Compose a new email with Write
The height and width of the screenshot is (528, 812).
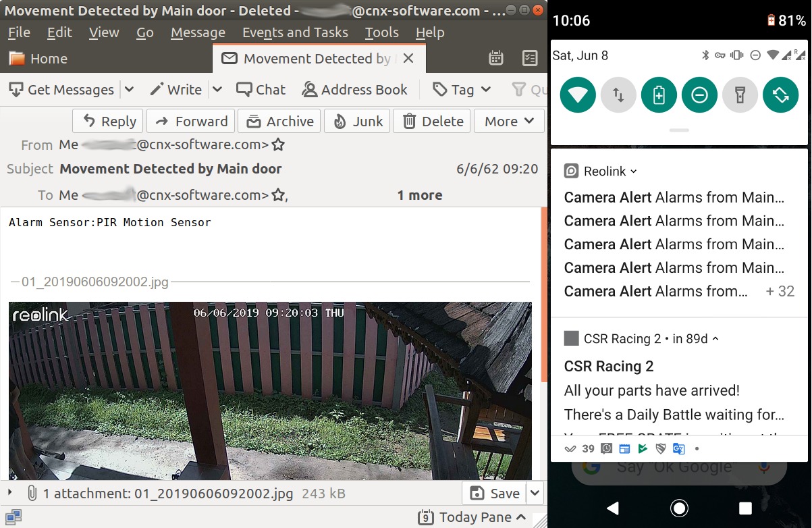tap(175, 90)
